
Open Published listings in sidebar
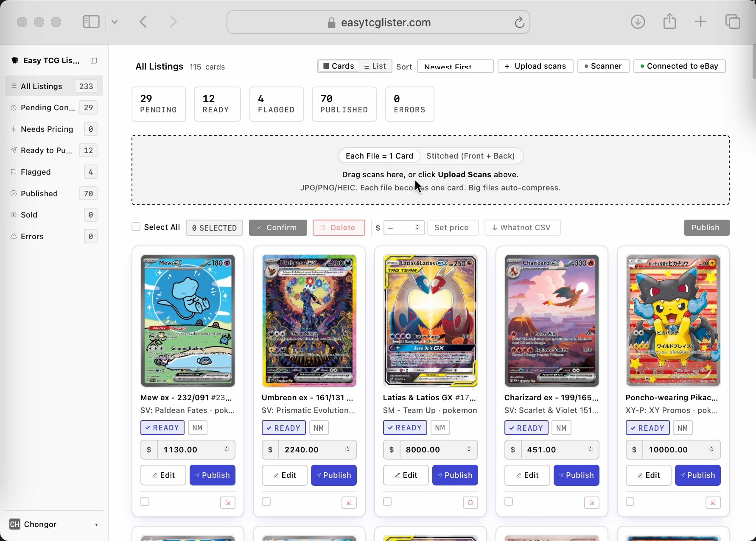tap(54, 193)
